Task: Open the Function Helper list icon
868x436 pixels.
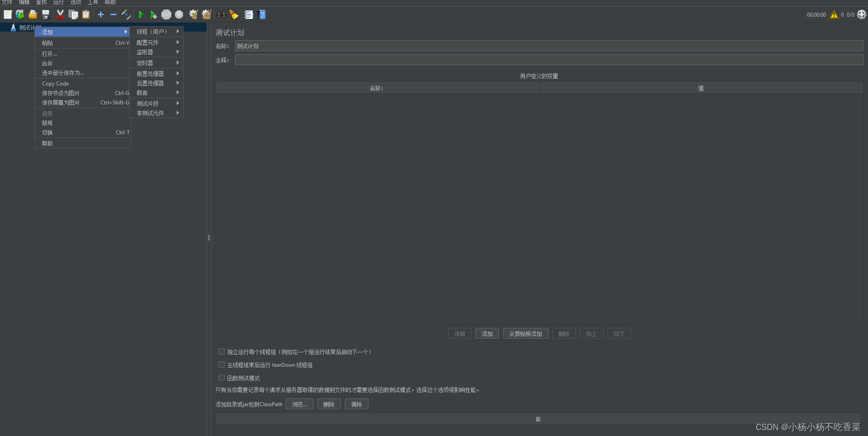Action: click(249, 14)
